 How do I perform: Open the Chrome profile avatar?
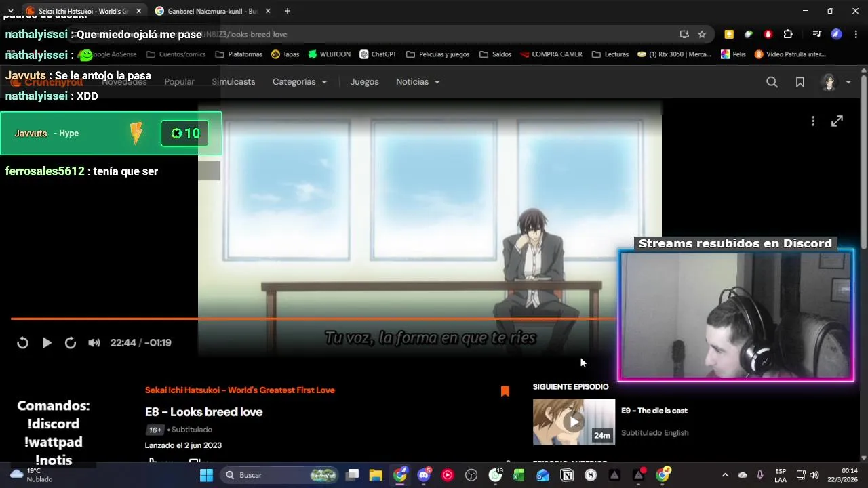pyautogui.click(x=837, y=34)
